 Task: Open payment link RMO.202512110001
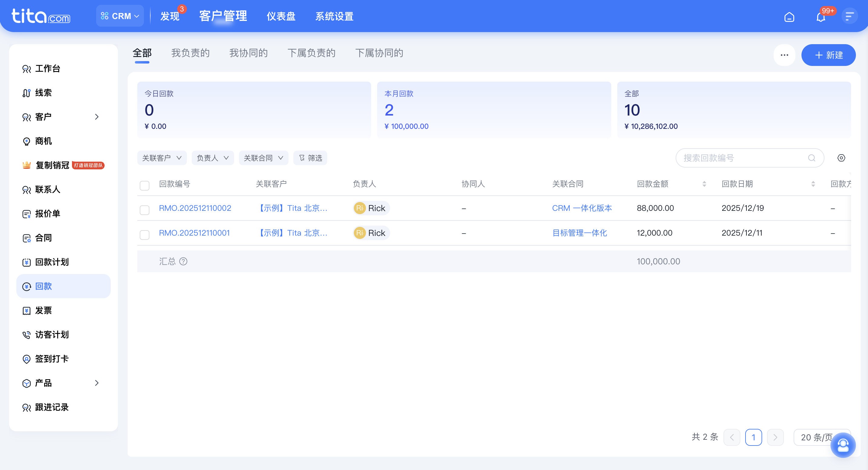194,233
